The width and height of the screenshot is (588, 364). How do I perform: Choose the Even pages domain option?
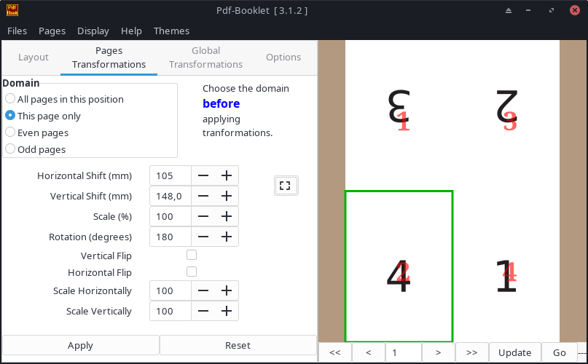[x=10, y=132]
